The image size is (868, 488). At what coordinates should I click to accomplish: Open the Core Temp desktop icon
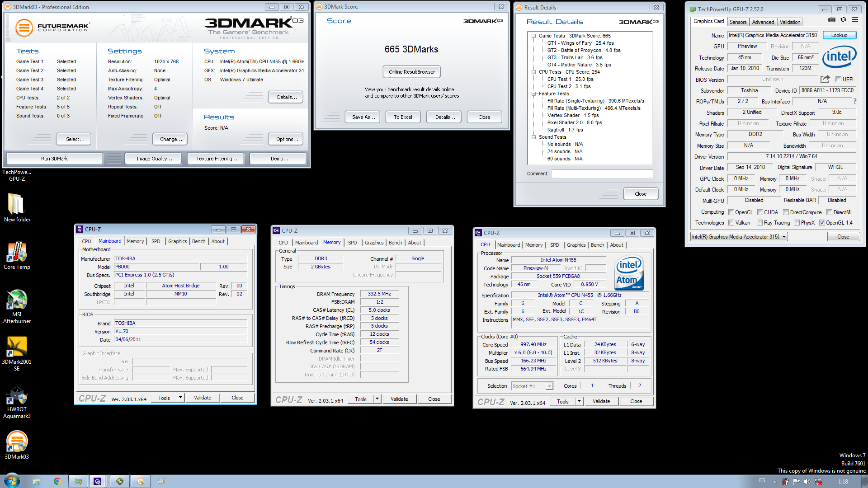[x=17, y=255]
